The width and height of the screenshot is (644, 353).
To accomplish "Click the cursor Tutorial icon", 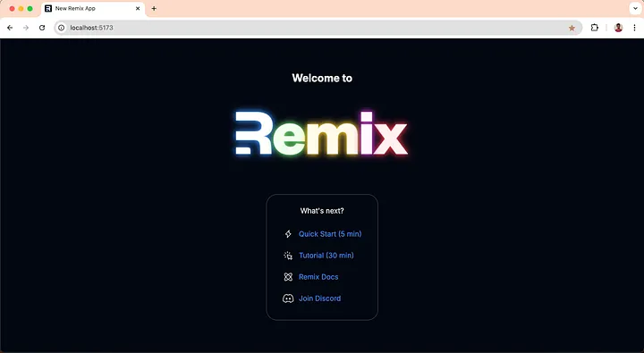I will [x=288, y=256].
